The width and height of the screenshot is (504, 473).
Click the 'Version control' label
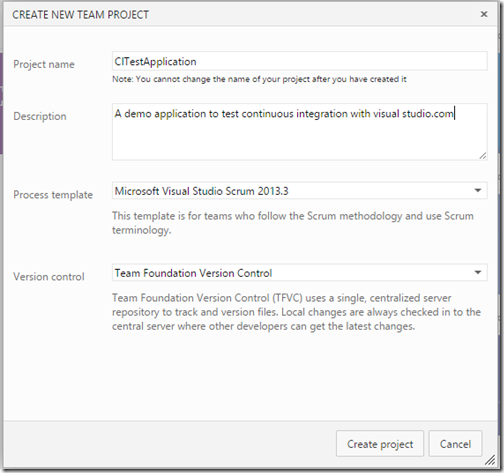pyautogui.click(x=49, y=277)
